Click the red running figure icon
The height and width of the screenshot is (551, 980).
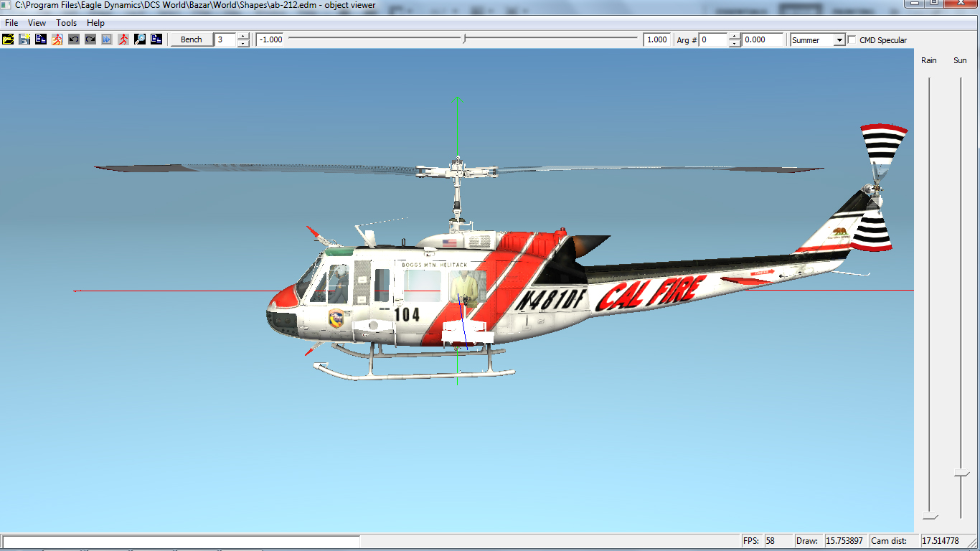pos(123,39)
